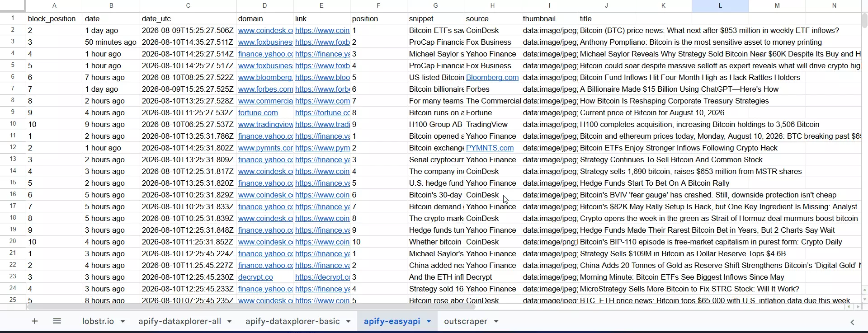The width and height of the screenshot is (868, 333).
Task: Select 'Forbes' source cell in row 7
Action: 492,89
